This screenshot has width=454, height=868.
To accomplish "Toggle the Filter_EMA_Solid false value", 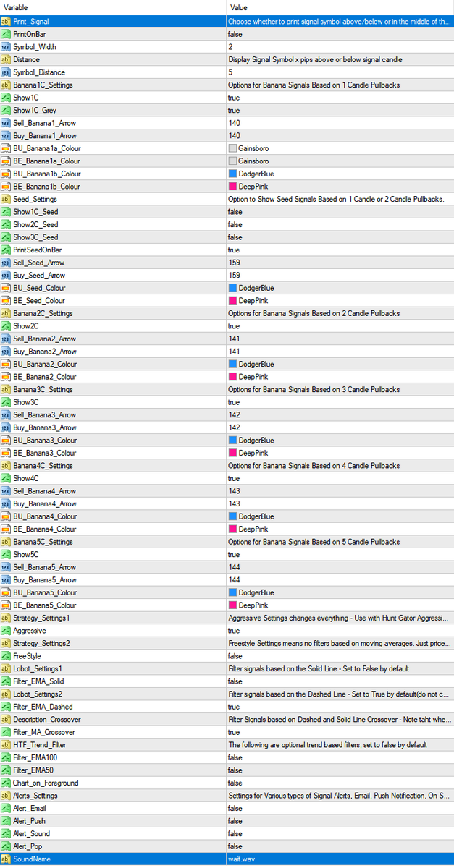I will click(235, 681).
